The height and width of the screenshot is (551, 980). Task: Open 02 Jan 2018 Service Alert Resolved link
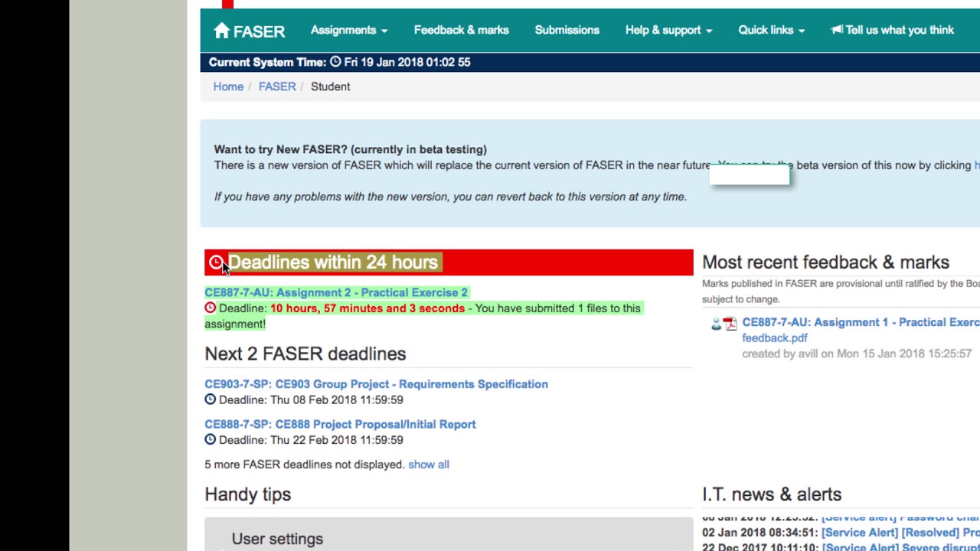(900, 533)
